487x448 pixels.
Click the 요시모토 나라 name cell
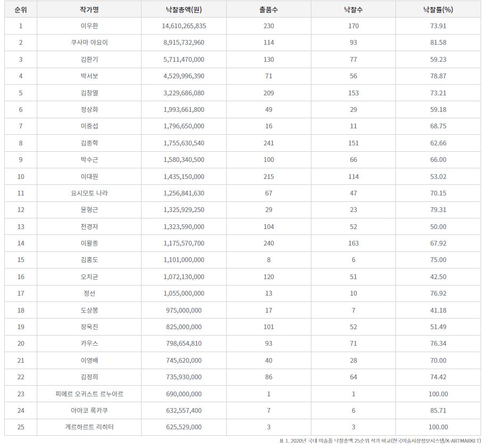click(88, 193)
